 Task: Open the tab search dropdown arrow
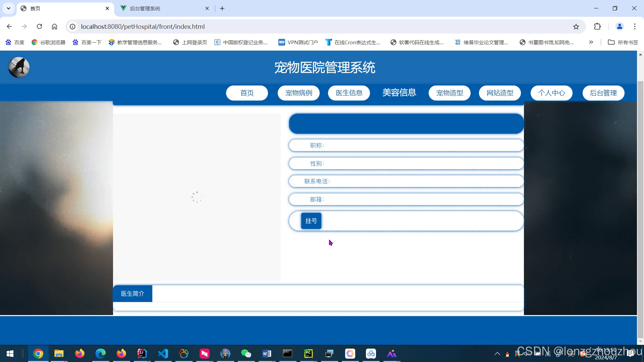[8, 8]
